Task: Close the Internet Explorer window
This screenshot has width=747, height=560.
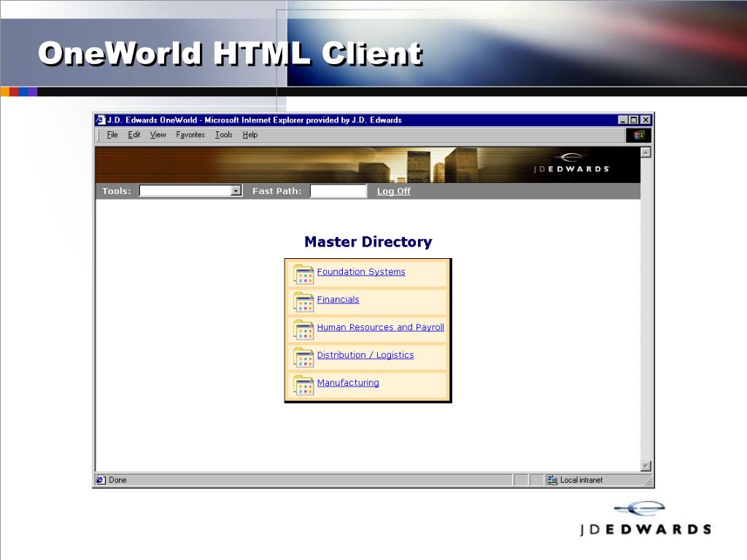Action: tap(646, 120)
